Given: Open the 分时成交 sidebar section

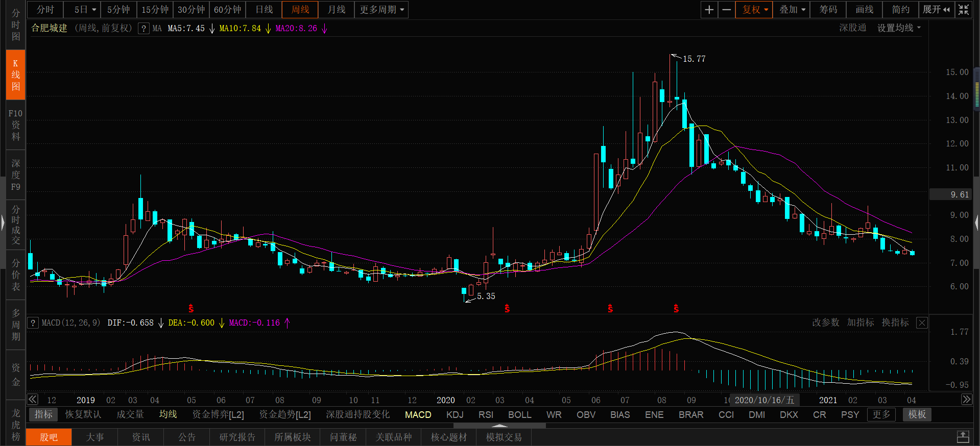Looking at the screenshot, I should click(16, 225).
